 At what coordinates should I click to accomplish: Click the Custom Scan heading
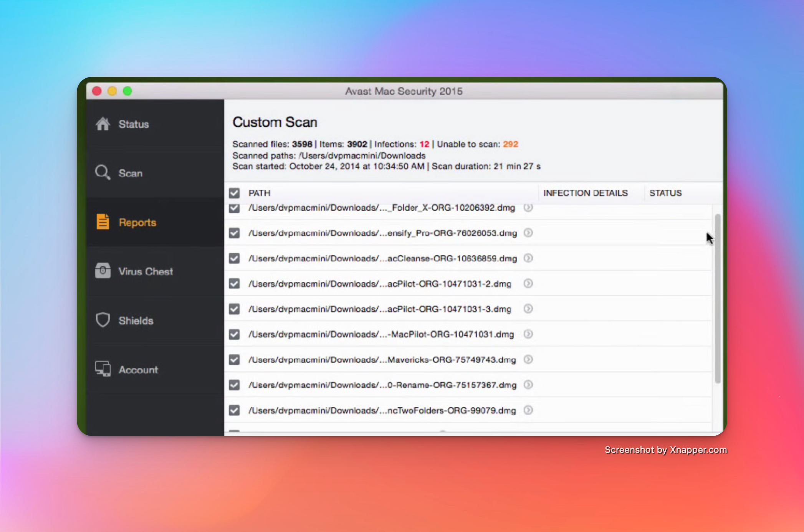coord(275,122)
